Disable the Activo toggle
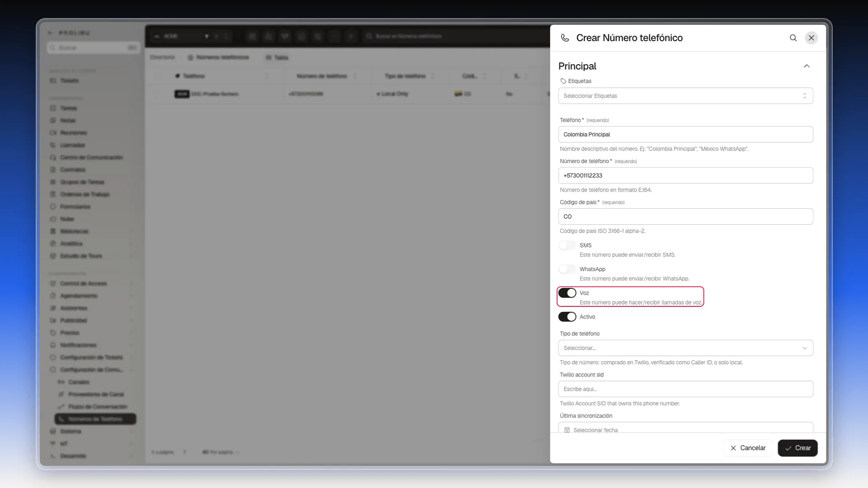The image size is (868, 488). click(x=567, y=317)
